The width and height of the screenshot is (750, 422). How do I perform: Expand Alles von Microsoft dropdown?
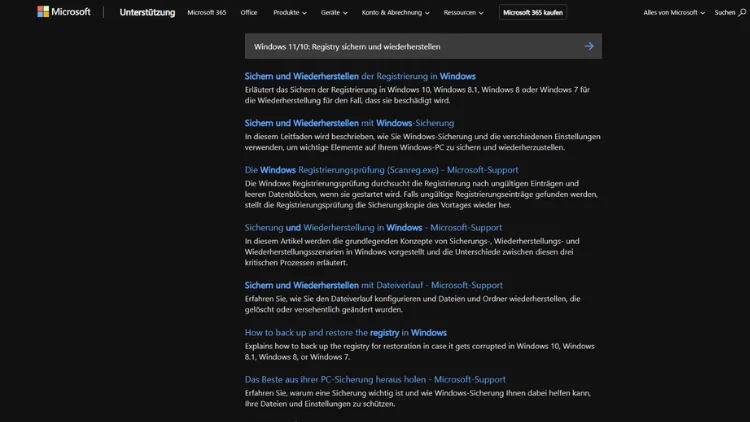click(674, 12)
